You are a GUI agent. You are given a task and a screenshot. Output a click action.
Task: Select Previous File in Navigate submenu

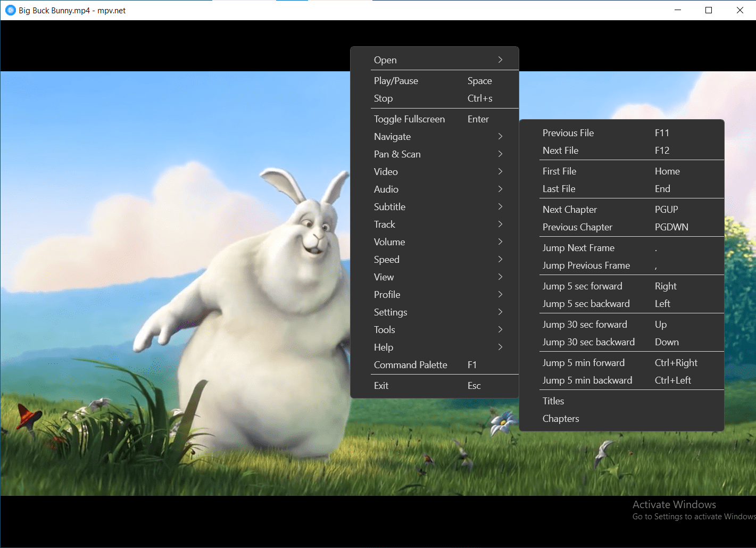pos(622,133)
